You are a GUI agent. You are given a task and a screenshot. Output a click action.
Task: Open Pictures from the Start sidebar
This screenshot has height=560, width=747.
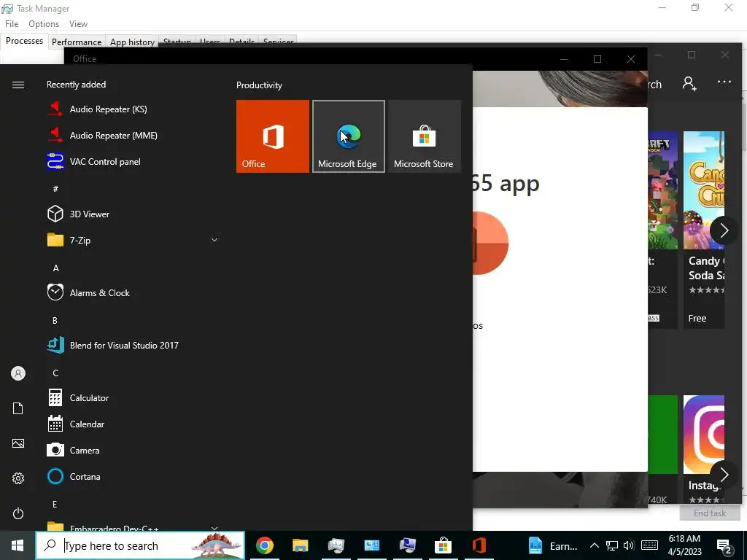(18, 443)
